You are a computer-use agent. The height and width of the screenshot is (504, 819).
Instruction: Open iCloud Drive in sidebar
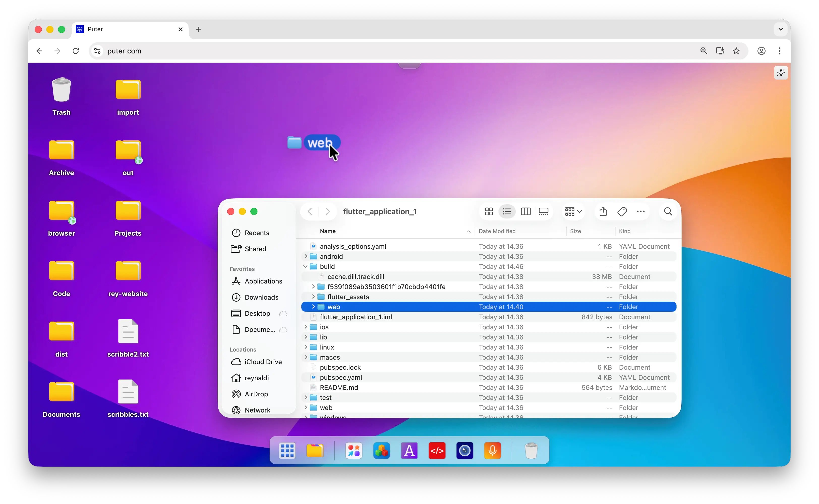[263, 362]
